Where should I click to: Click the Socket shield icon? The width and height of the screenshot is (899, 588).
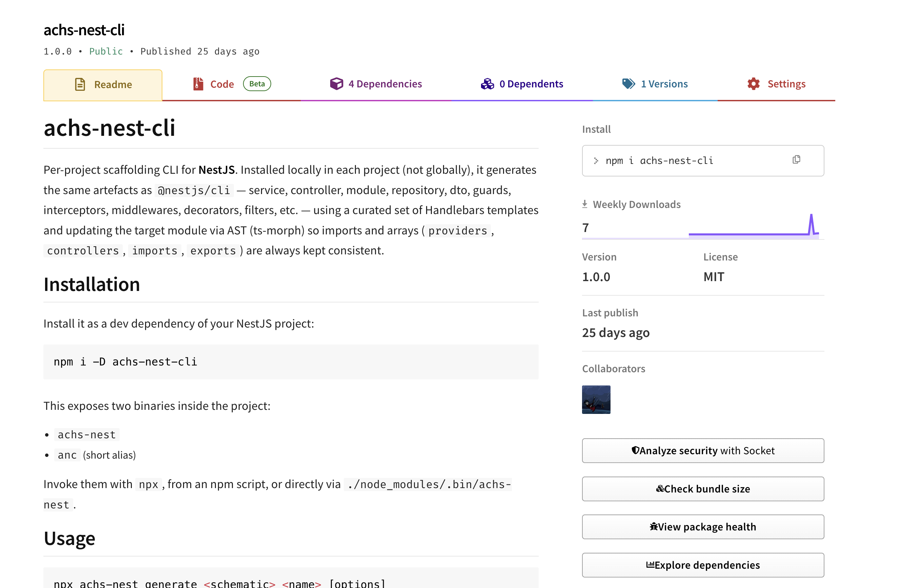[x=635, y=450]
